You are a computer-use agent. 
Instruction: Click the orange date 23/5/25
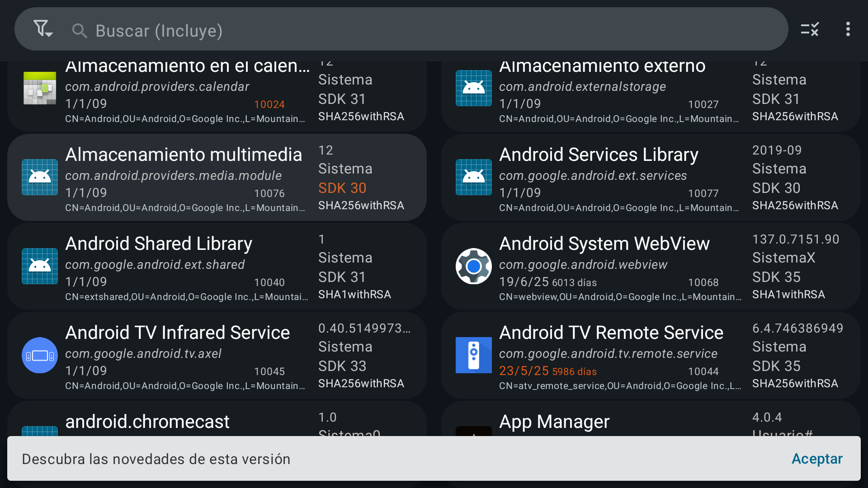point(524,371)
